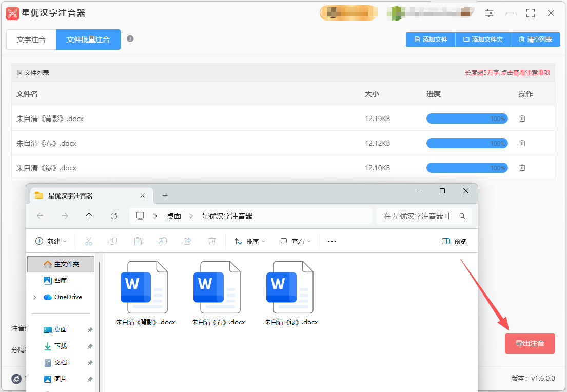Click the search magnifier icon in Explorer

click(x=462, y=216)
